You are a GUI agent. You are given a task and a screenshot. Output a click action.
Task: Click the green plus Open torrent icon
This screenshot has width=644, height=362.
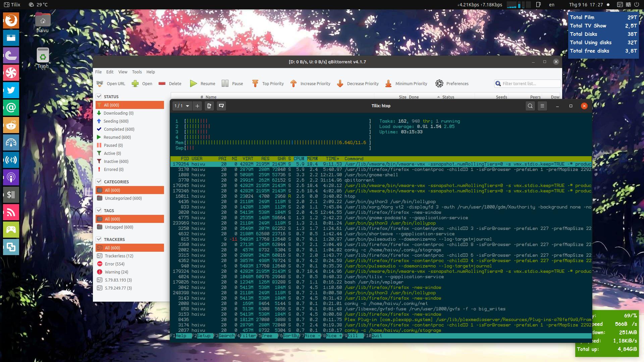click(135, 83)
